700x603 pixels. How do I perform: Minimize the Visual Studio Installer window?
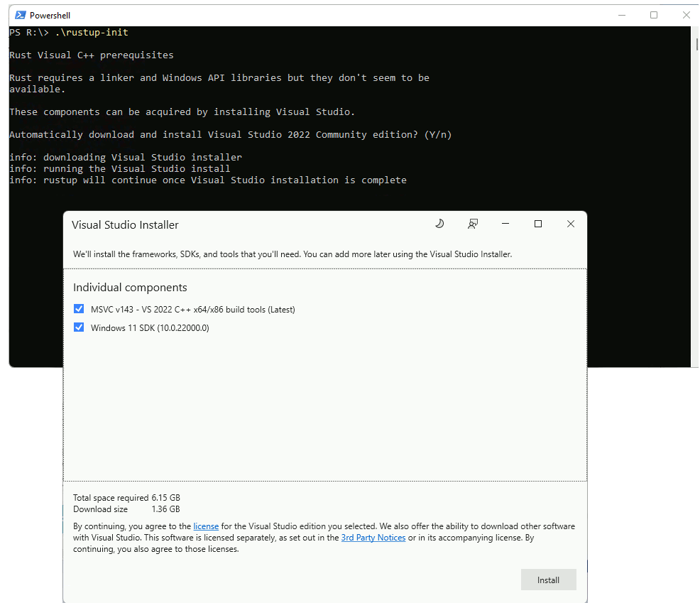[x=505, y=224]
